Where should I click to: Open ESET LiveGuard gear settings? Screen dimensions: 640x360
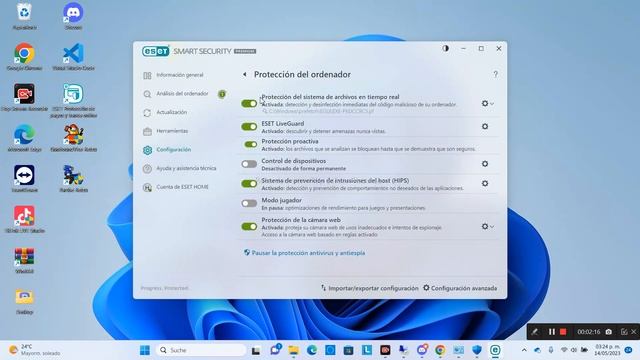485,127
